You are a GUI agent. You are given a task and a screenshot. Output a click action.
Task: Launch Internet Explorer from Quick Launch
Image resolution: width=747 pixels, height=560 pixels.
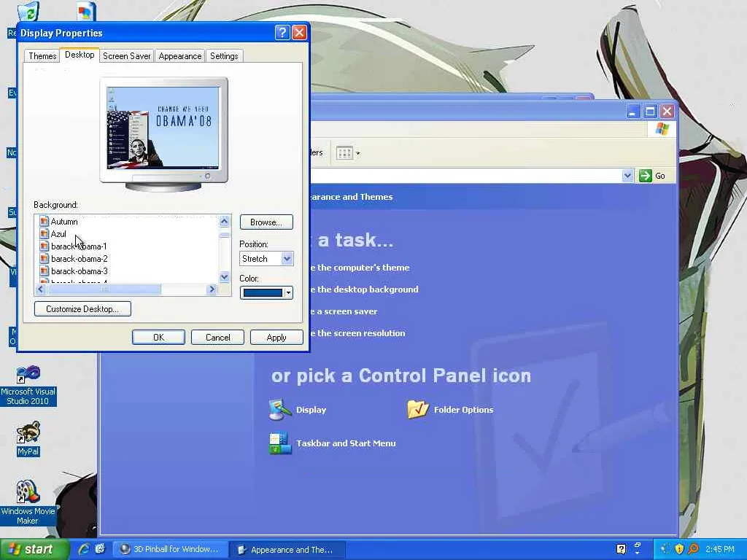84,550
